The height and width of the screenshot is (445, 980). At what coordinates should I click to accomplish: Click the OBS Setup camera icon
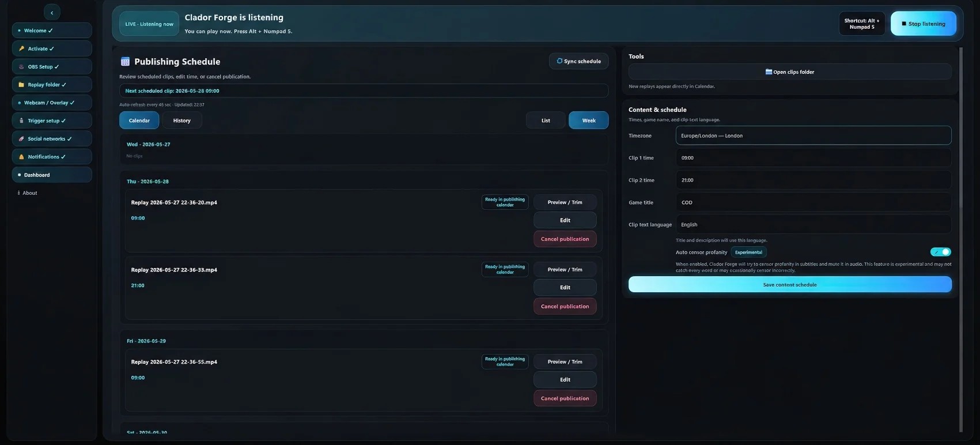coord(21,67)
